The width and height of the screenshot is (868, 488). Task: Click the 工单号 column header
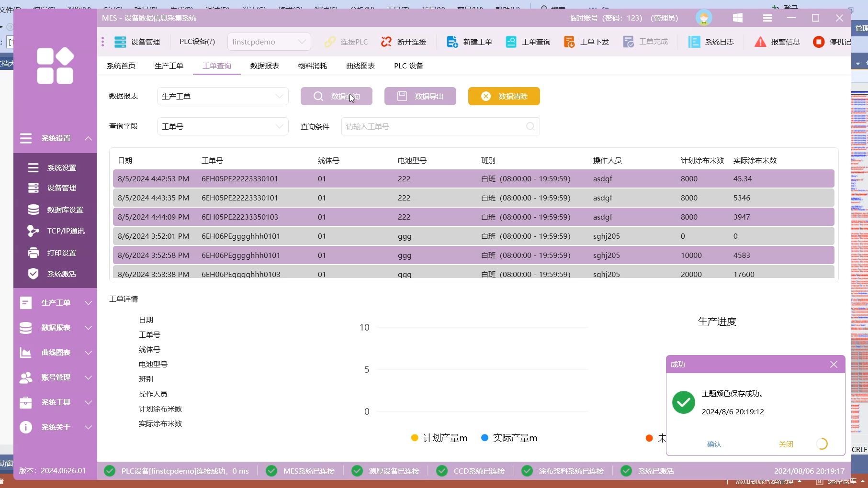pyautogui.click(x=212, y=160)
